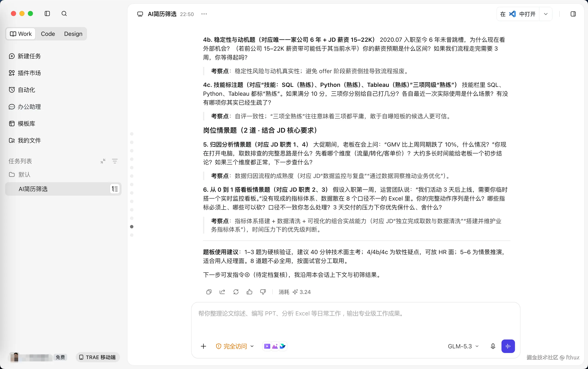This screenshot has width=588, height=369.
Task: Click the 新建任务 plus-bubble icon
Action: (12, 56)
